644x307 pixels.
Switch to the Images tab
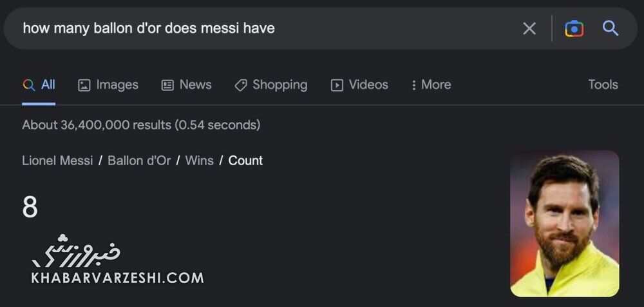[x=108, y=85]
